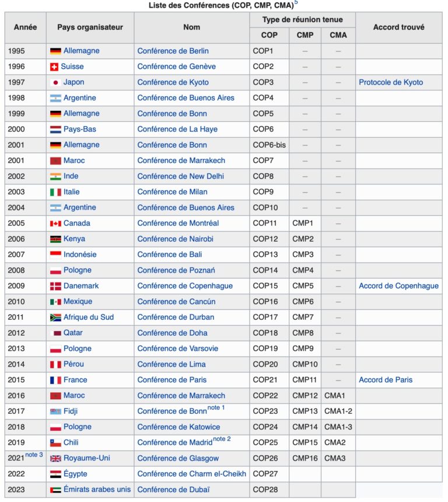The image size is (448, 502).
Task: Open the Émirats arabes unis country link
Action: pyautogui.click(x=97, y=490)
